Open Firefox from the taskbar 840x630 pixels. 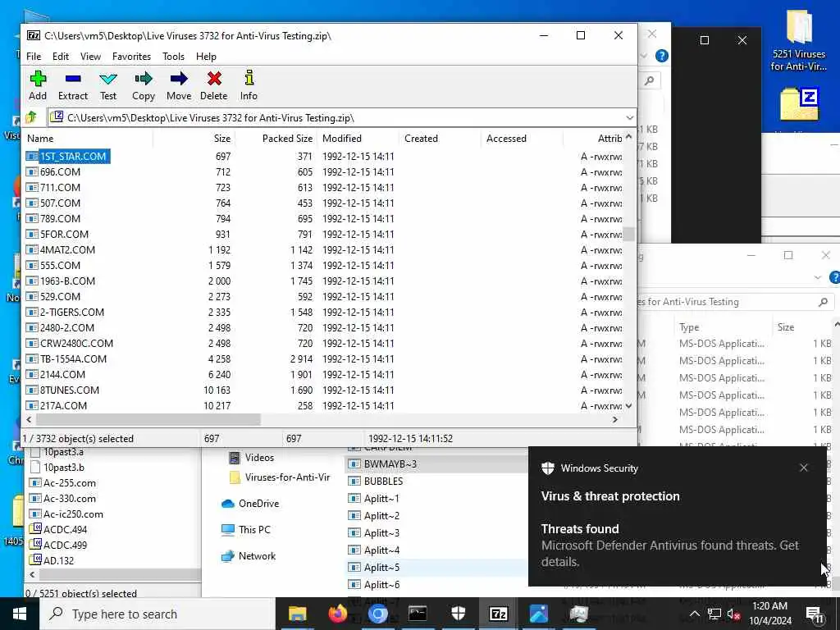tap(337, 614)
